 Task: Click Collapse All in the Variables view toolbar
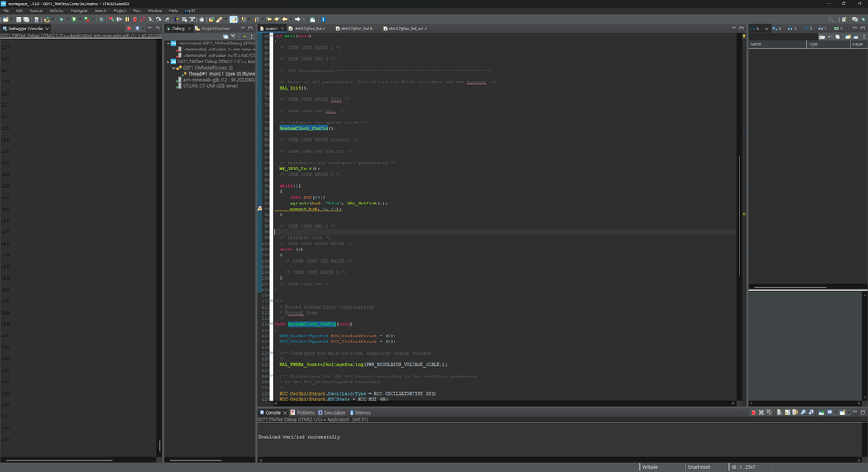[x=838, y=37]
